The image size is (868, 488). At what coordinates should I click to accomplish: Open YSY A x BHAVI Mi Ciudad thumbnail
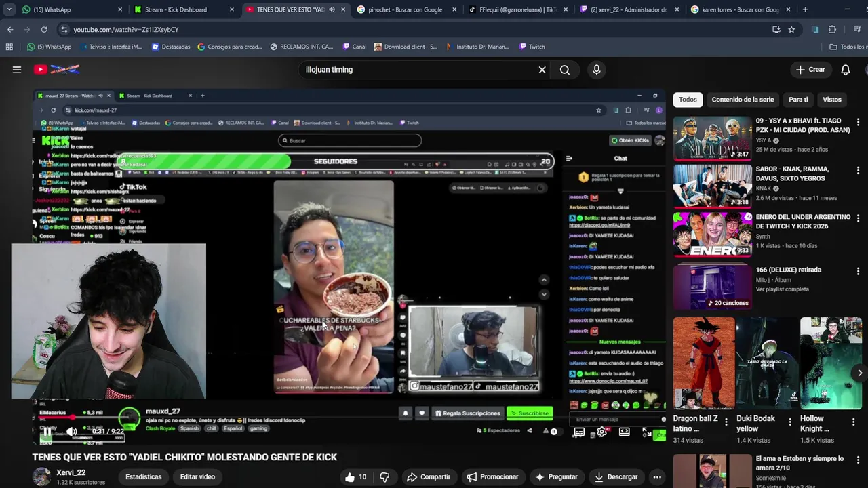point(712,138)
